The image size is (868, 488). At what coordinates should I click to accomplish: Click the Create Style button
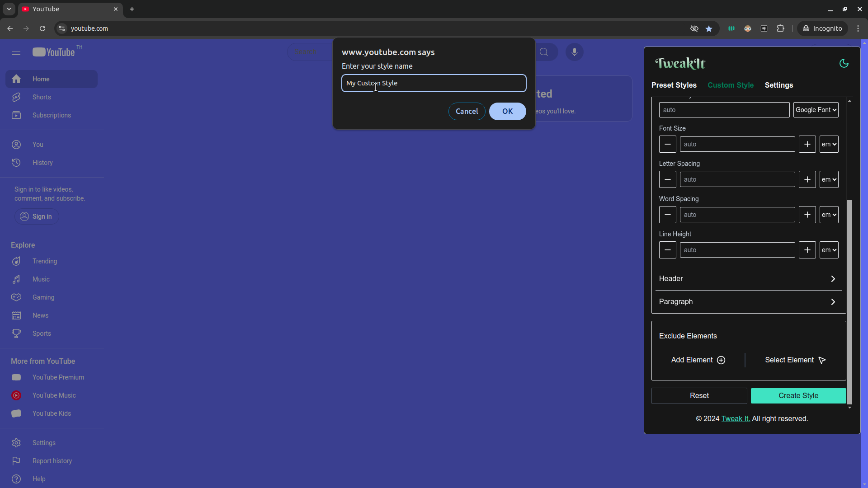(x=798, y=396)
